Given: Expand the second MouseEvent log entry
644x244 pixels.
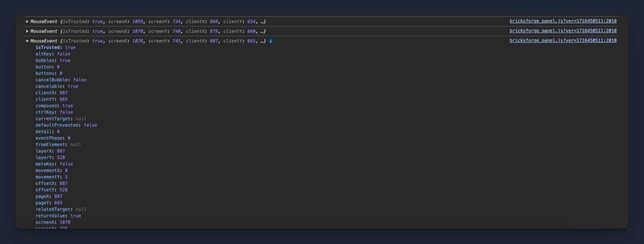Looking at the screenshot, I should 27,31.
